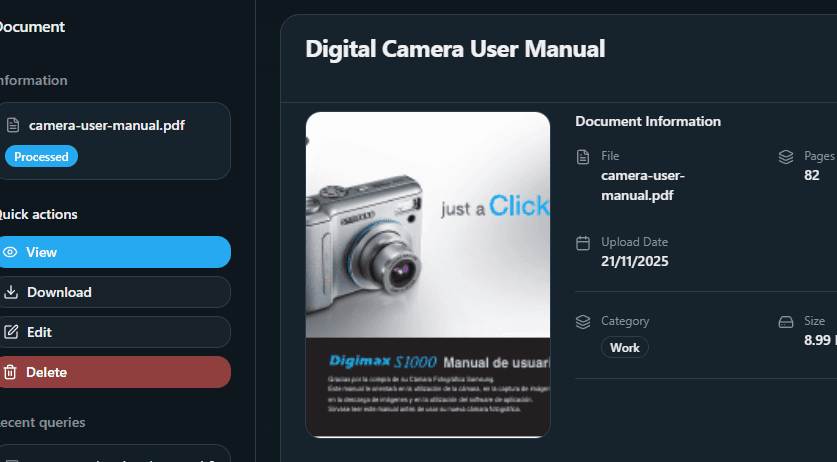Image resolution: width=837 pixels, height=462 pixels.
Task: Click the upload date value 21/11/2025
Action: (x=635, y=261)
